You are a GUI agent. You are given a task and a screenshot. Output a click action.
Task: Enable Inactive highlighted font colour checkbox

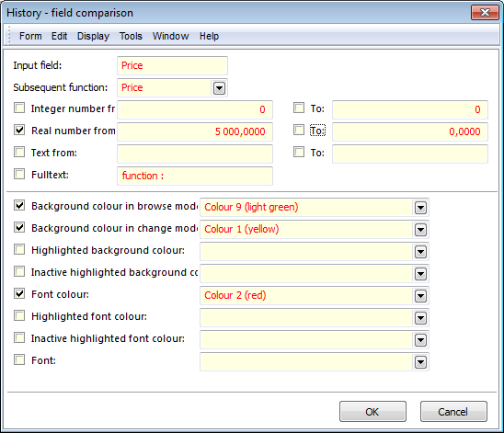[x=19, y=337]
